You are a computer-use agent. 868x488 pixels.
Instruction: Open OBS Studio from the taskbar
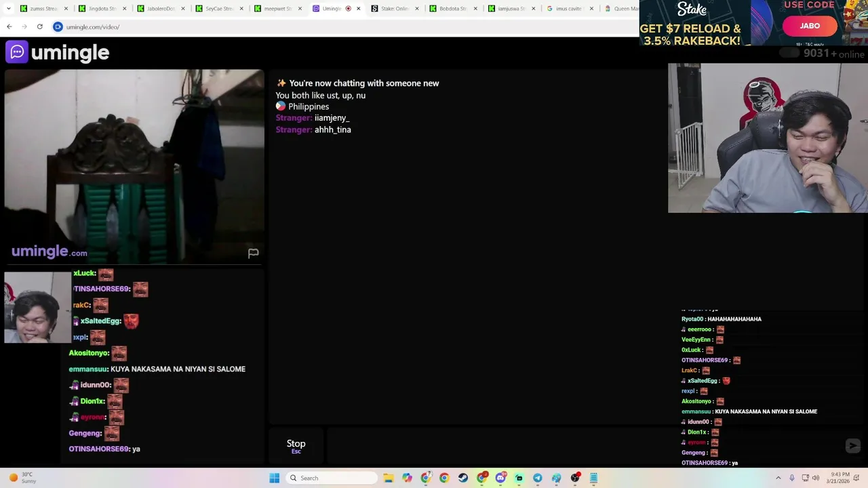coord(575,478)
